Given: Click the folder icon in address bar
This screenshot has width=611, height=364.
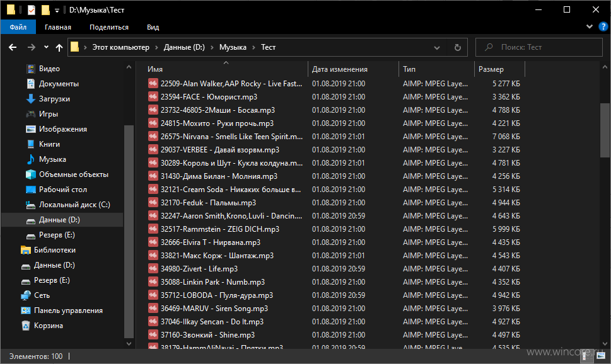Looking at the screenshot, I should tap(74, 47).
